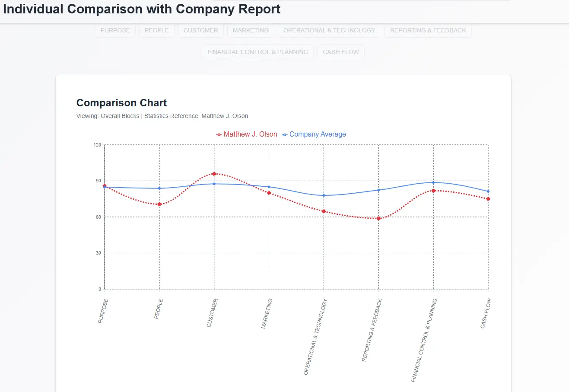Select red REPORTING & FEEDBACK data point
This screenshot has height=392, width=569.
378,218
